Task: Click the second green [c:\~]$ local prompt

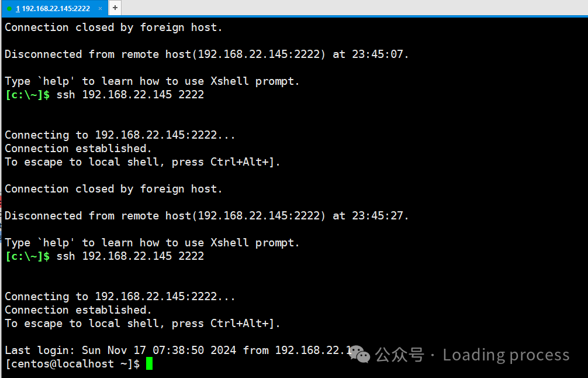Action: pyautogui.click(x=27, y=256)
